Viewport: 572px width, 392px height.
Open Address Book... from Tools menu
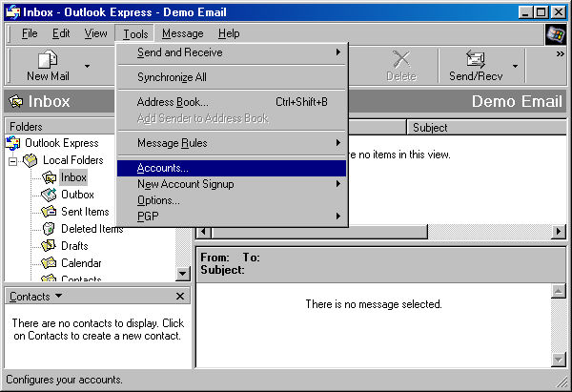[232, 102]
